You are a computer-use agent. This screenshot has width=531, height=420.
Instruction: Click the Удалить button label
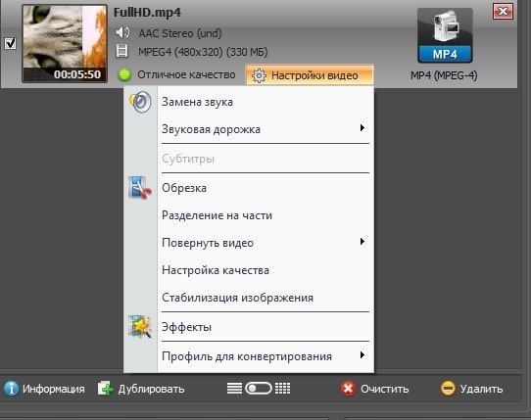[x=481, y=389]
